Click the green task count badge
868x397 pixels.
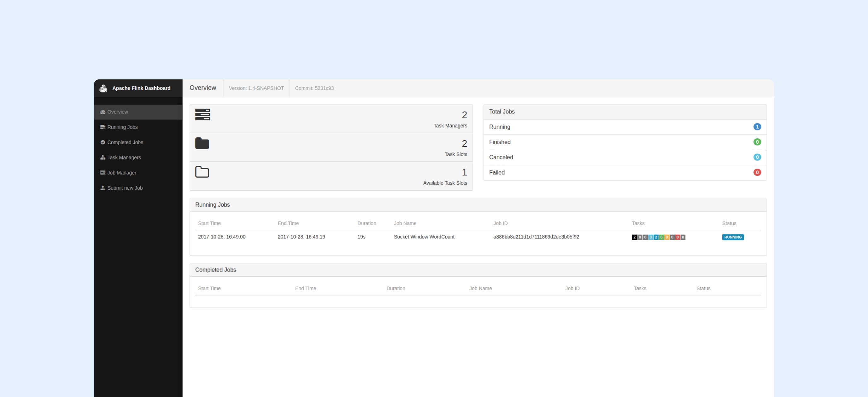(661, 237)
